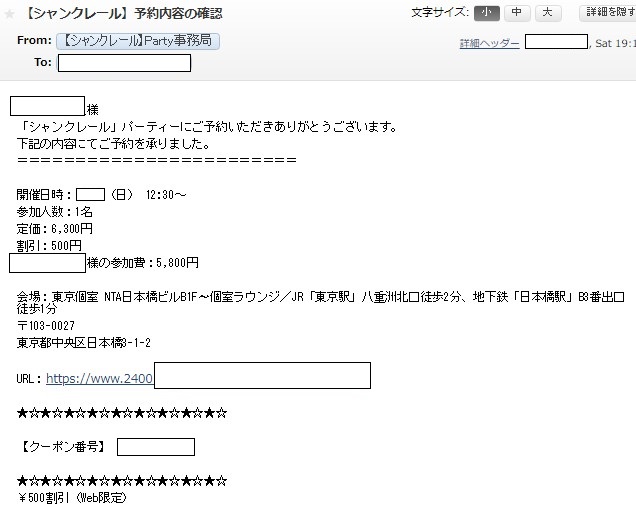Click the redacted coupon number box
This screenshot has width=636, height=511.
tap(155, 447)
